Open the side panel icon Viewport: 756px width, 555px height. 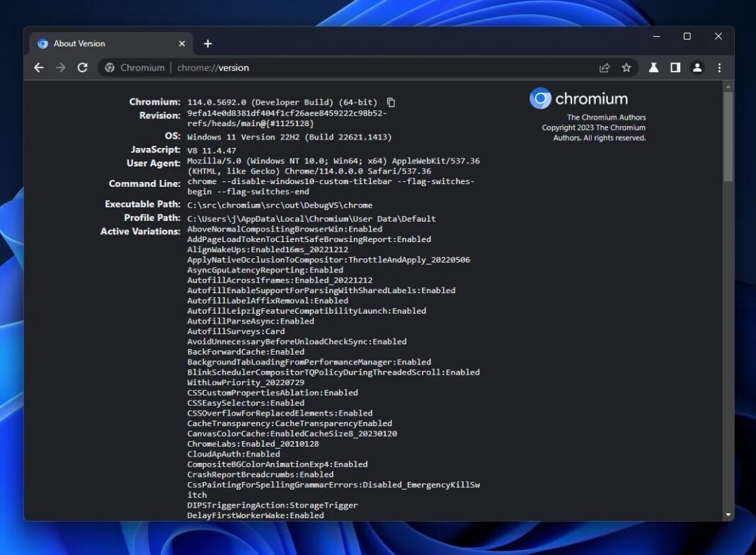pyautogui.click(x=675, y=67)
